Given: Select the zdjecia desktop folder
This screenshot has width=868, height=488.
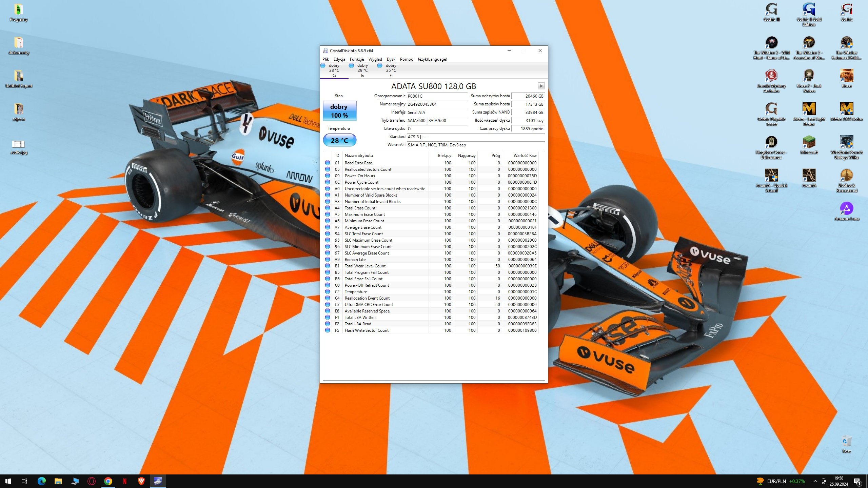Looking at the screenshot, I should [19, 112].
